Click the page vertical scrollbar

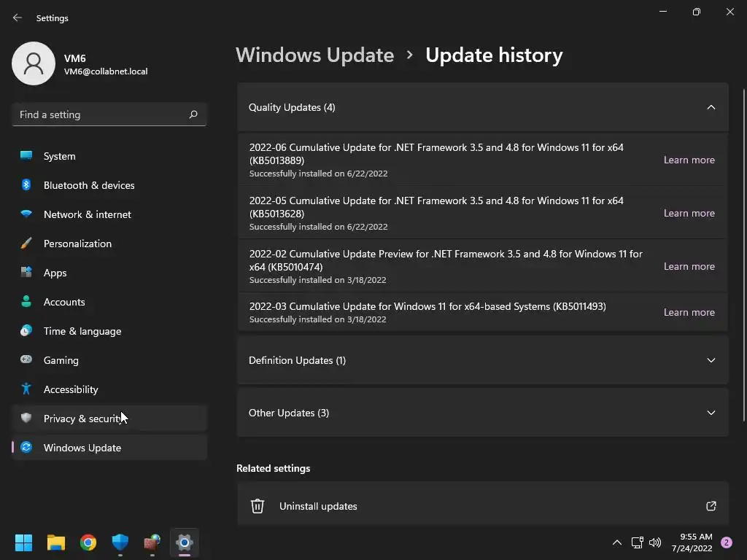coord(743,255)
